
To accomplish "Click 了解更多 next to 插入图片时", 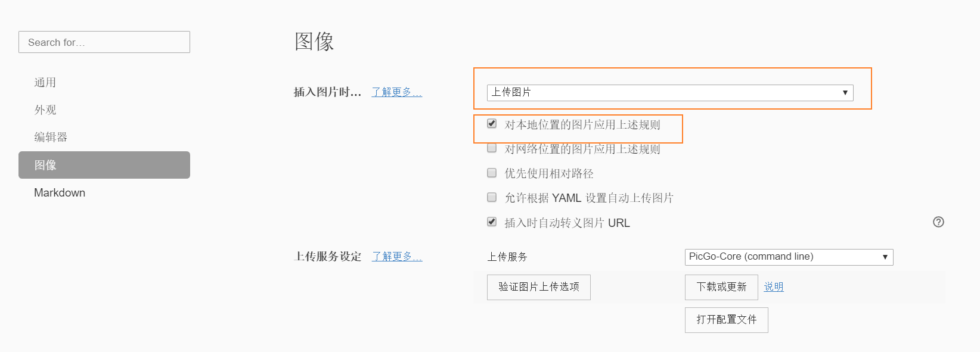I will [x=397, y=92].
